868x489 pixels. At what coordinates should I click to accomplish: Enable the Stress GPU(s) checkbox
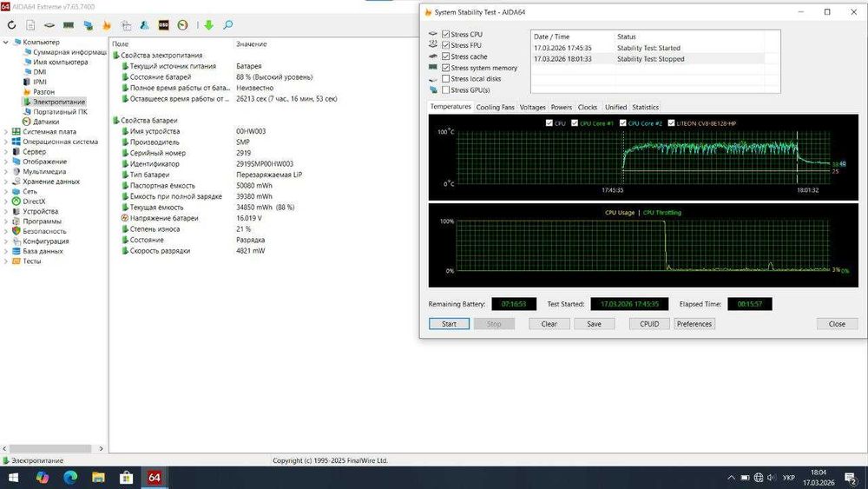coord(445,89)
